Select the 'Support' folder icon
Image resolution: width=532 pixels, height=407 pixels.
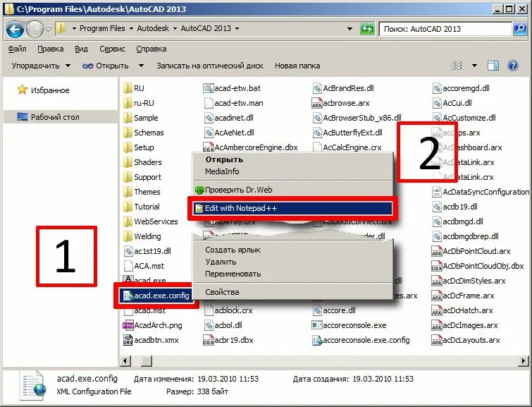128,177
